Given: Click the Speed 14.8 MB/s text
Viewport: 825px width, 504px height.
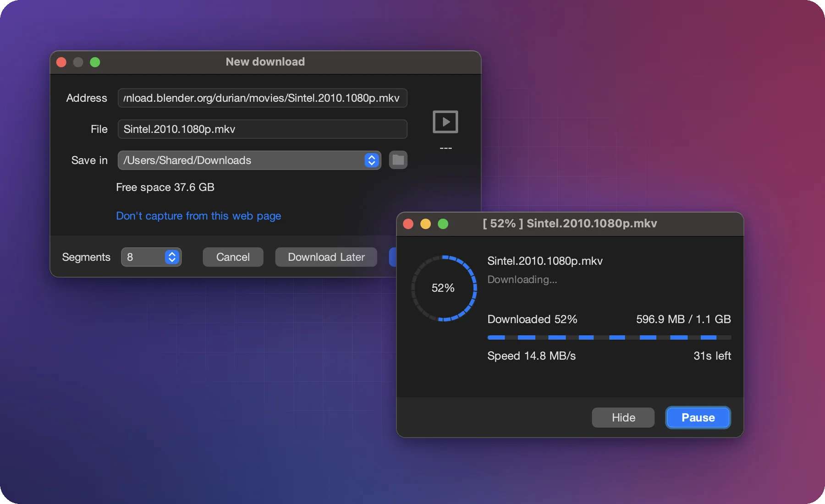Looking at the screenshot, I should coord(531,356).
